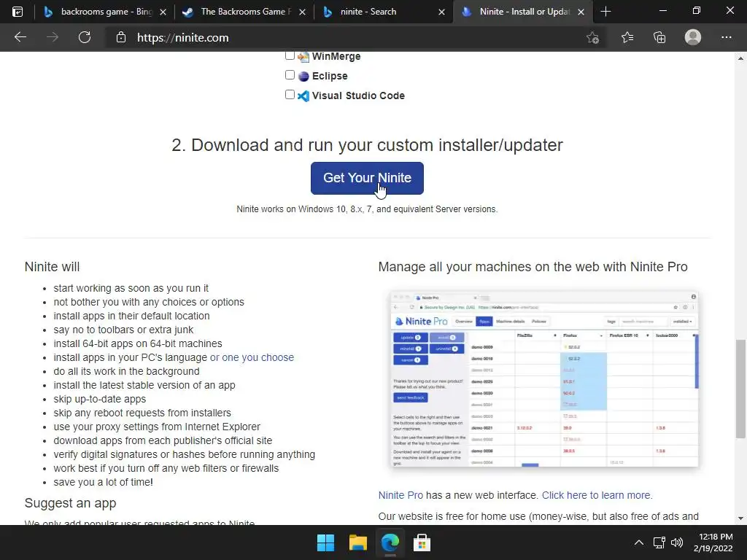Screen dimensions: 747x560
Task: Open the Favorites list icon
Action: [x=627, y=37]
